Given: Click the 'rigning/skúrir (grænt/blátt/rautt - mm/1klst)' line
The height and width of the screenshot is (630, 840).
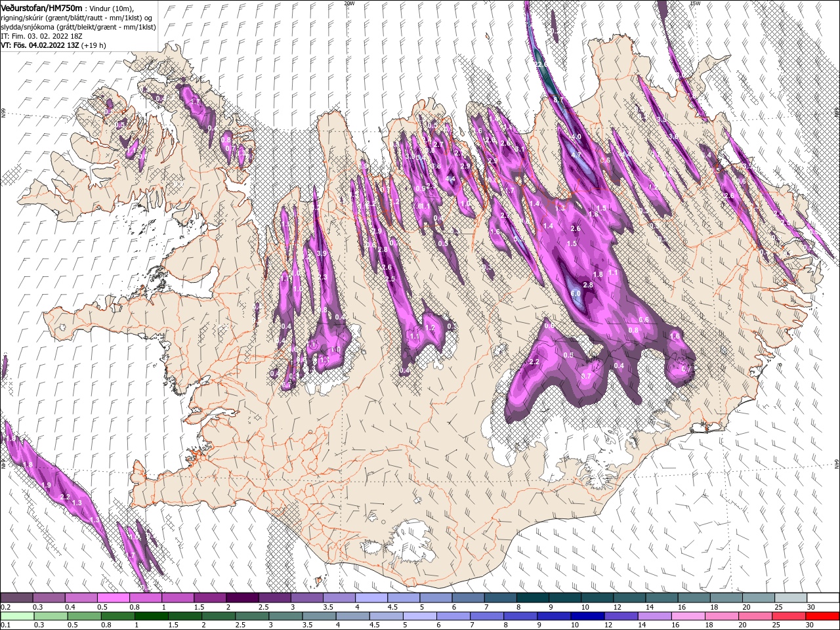Looking at the screenshot, I should [77, 17].
